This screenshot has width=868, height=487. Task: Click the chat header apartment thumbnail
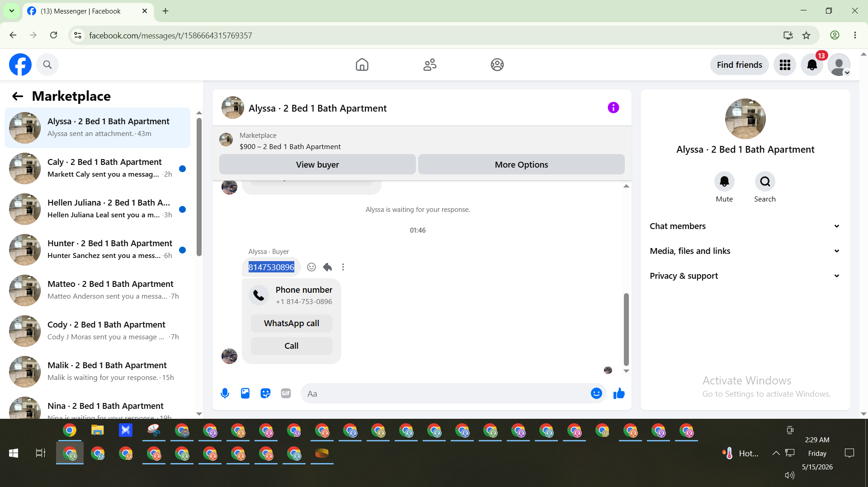coord(233,108)
